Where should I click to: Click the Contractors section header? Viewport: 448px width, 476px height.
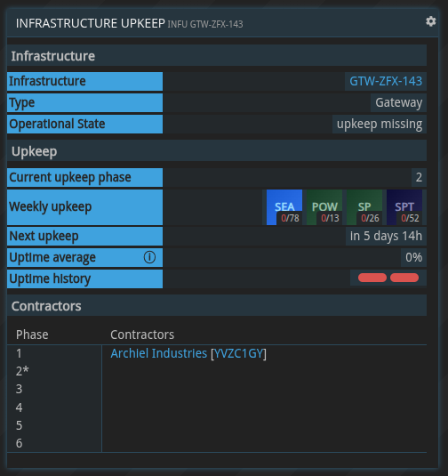click(x=217, y=306)
